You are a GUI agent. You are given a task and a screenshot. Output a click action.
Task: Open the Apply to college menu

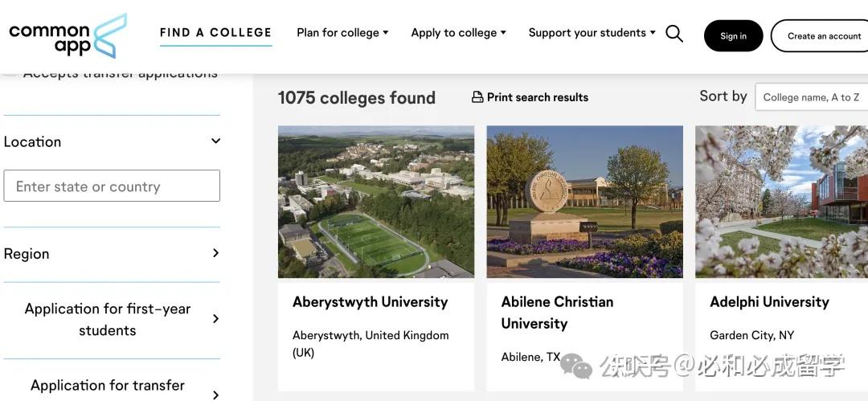coord(458,33)
